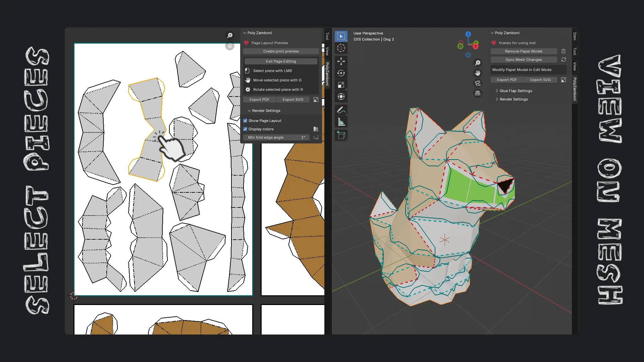Click the Z axis on the navigation gizmo
The width and height of the screenshot is (644, 362).
(x=468, y=34)
